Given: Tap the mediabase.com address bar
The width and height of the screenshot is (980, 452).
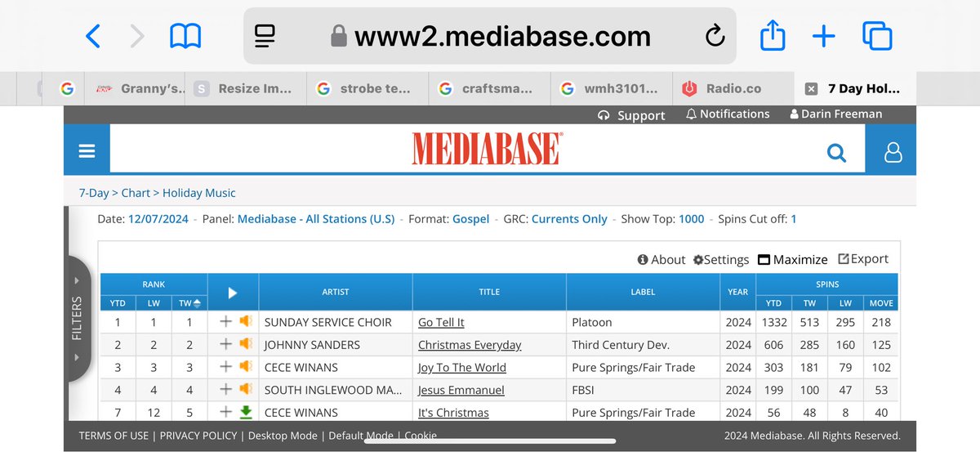Looking at the screenshot, I should (490, 36).
